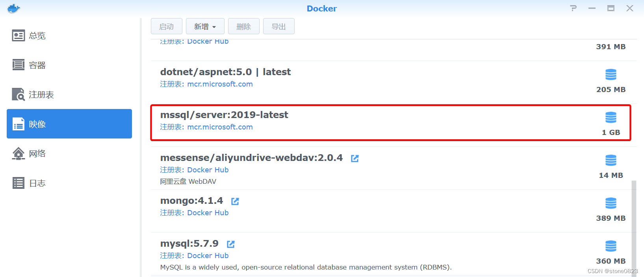
Task: Click the 14 MB size value
Action: tap(611, 175)
